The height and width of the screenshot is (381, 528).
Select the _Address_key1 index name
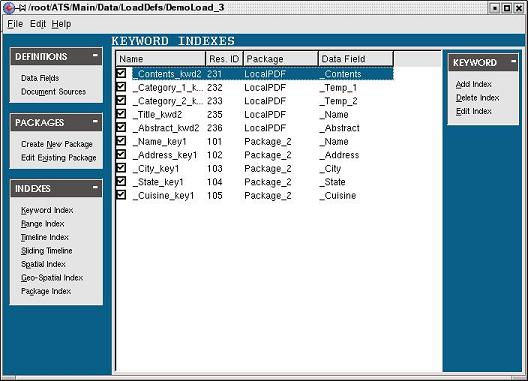[x=165, y=155]
